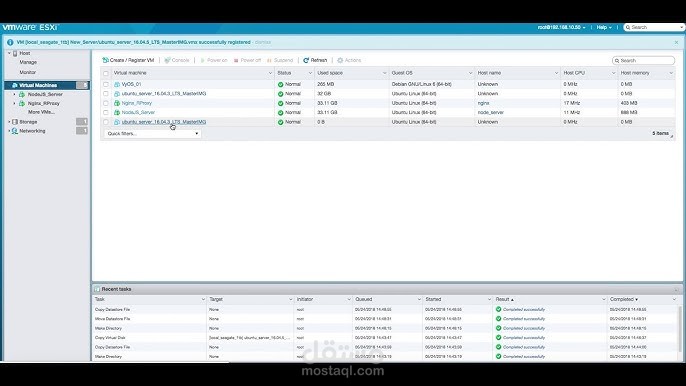This screenshot has width=686, height=386.
Task: Click the Create / Register VM icon
Action: click(105, 60)
